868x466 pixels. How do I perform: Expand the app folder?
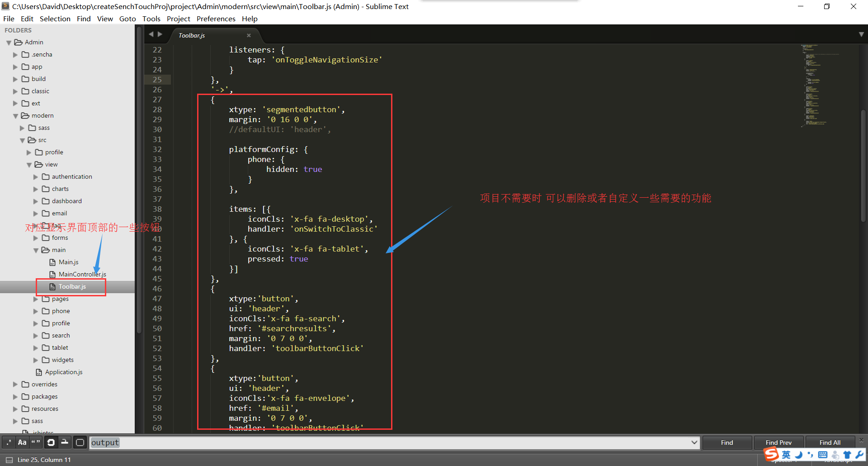coord(15,67)
